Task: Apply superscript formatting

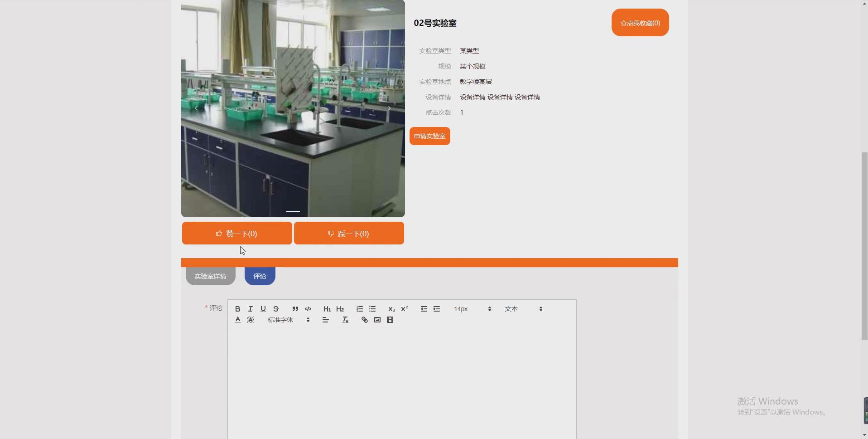Action: coord(404,309)
